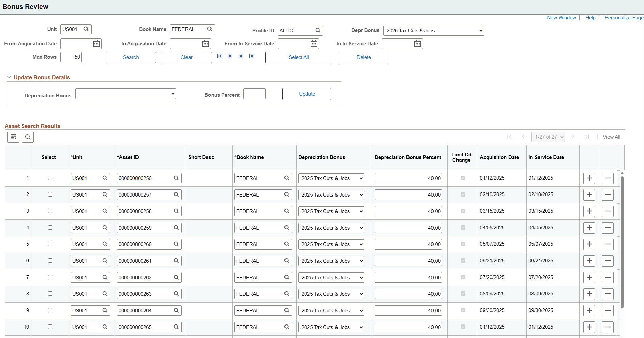Expand the Depreciation Bonus dropdown in Update Bonus Details
This screenshot has height=338, width=644.
pyautogui.click(x=126, y=94)
